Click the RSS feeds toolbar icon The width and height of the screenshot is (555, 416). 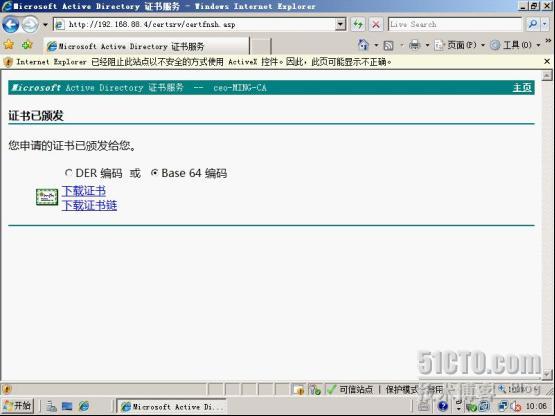pos(388,45)
